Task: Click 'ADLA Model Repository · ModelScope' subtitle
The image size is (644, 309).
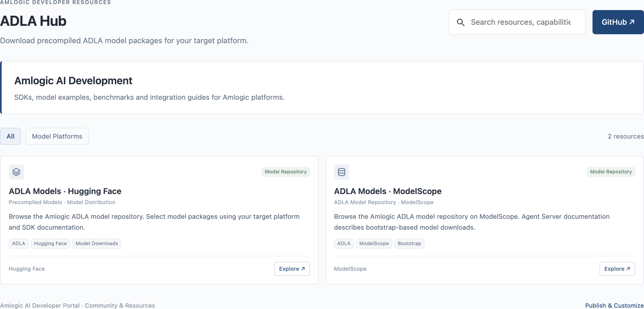Action: pyautogui.click(x=384, y=202)
